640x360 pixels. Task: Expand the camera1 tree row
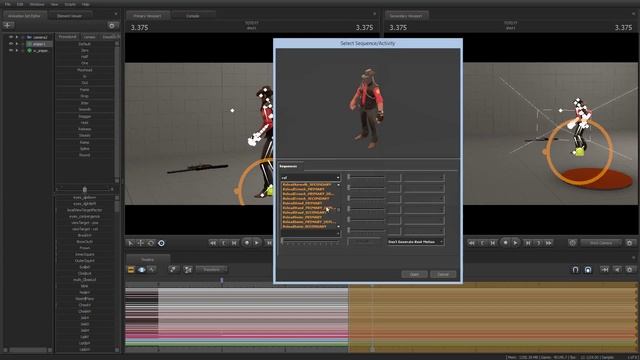pos(17,37)
